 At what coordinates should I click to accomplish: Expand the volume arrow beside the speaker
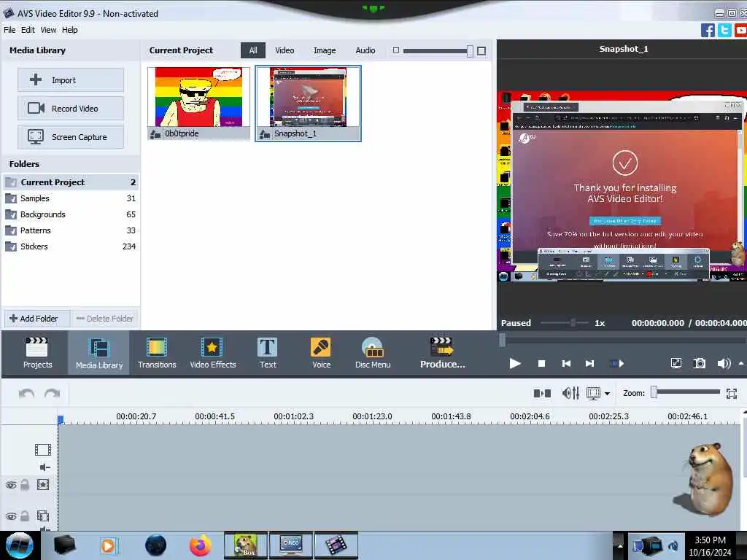coord(741,363)
